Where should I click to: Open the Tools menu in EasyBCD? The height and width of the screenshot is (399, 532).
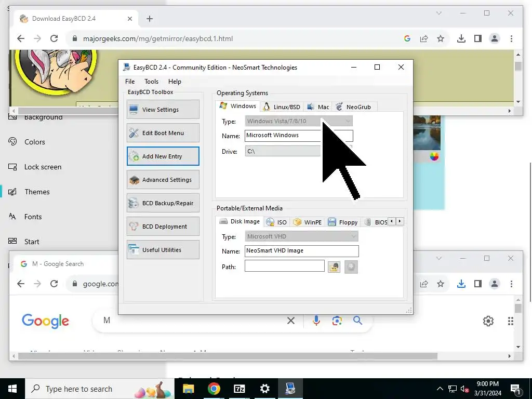[x=151, y=82]
